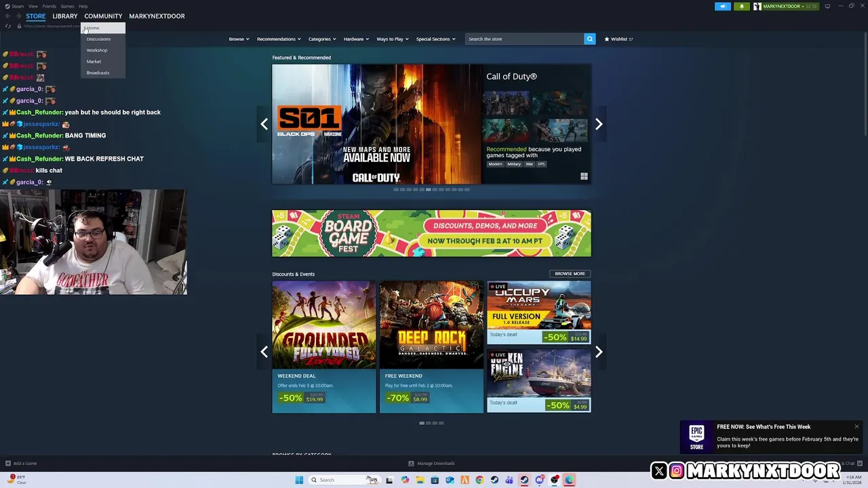Reload the store page with refresh icon
Image resolution: width=868 pixels, height=488 pixels.
(8, 26)
